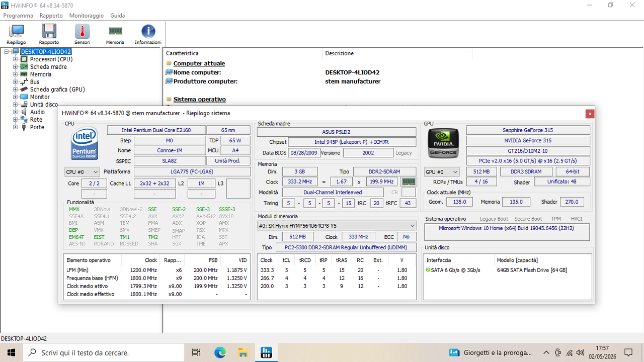
Task: Open the Rapporto menu in the menu bar
Action: click(51, 16)
